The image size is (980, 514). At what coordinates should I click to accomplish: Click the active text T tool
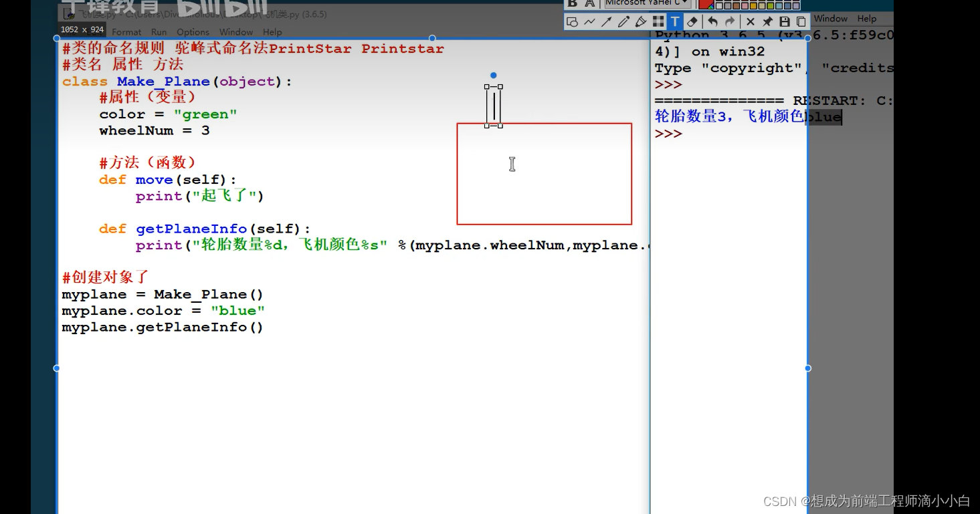[675, 22]
